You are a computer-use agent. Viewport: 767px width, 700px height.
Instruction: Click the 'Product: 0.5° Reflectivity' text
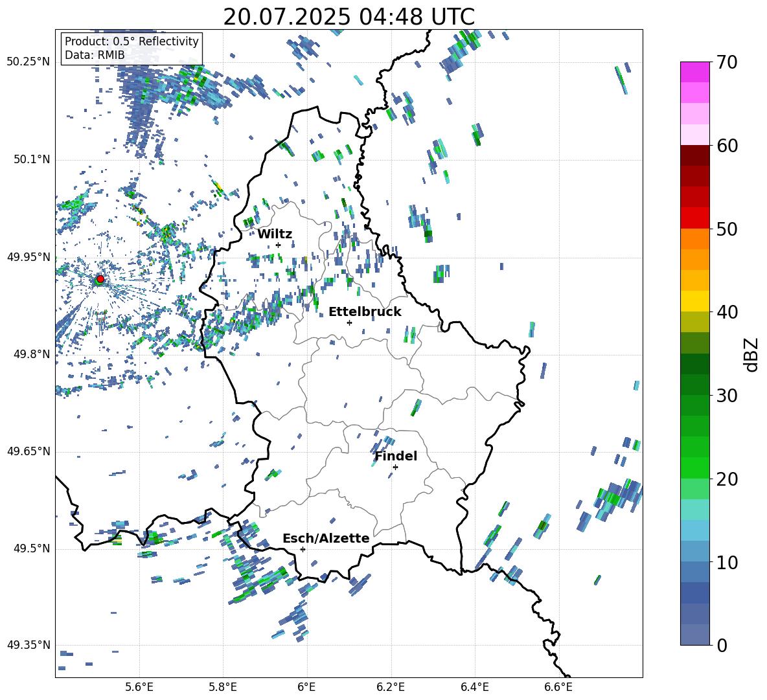pos(132,41)
